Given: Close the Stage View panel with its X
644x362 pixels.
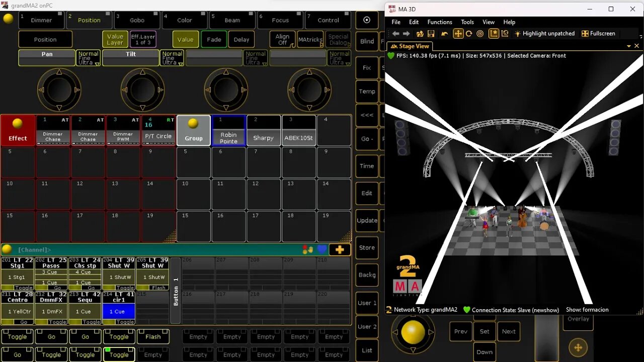Looking at the screenshot, I should coord(636,46).
